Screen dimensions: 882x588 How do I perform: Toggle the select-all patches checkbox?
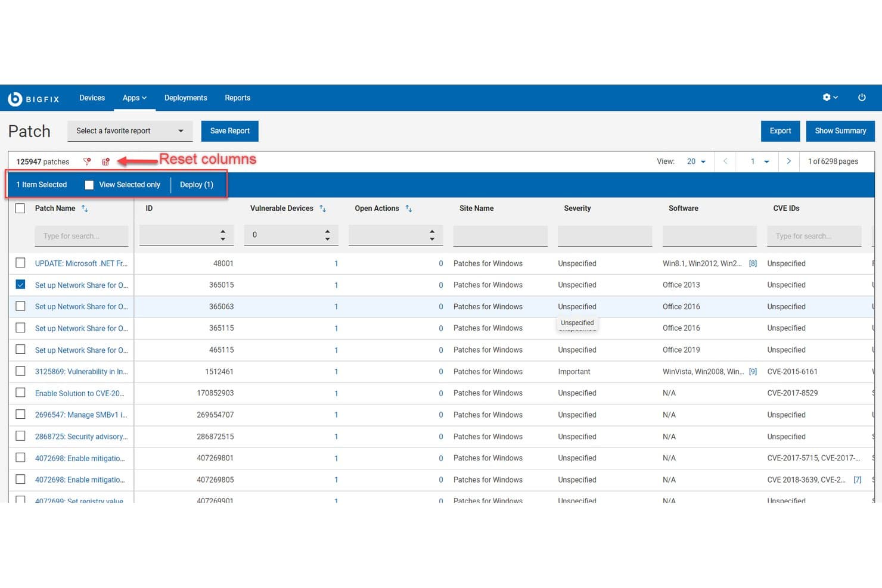click(20, 209)
